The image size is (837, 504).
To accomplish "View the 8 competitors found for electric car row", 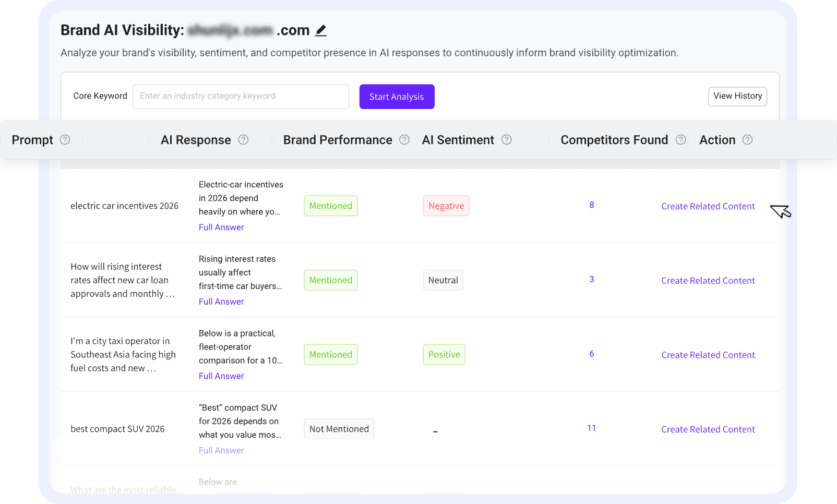I will (591, 205).
